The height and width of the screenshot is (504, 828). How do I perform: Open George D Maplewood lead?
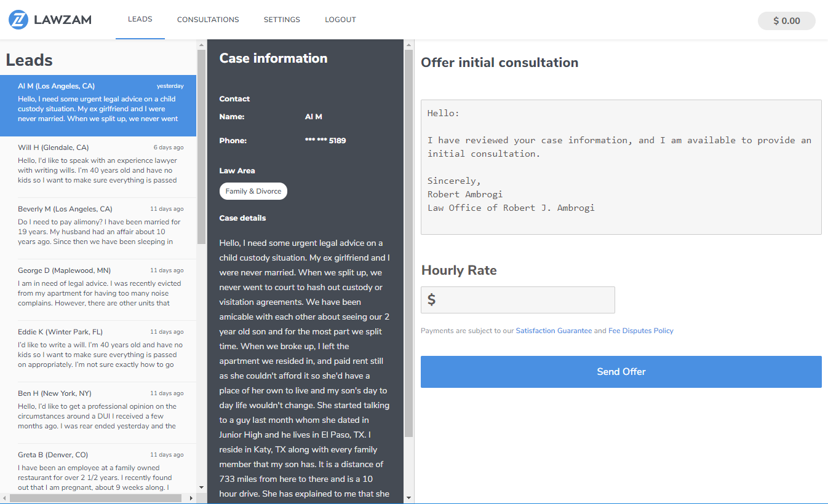pos(98,289)
